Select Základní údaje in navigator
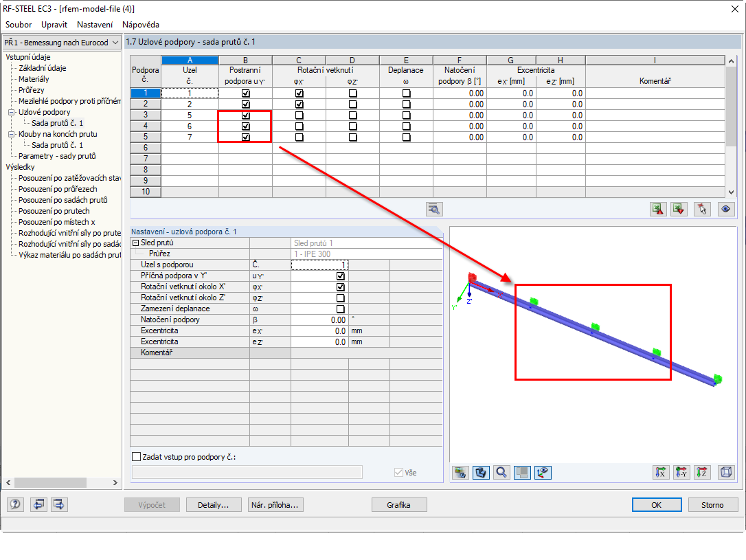Image resolution: width=746 pixels, height=560 pixels. 43,68
